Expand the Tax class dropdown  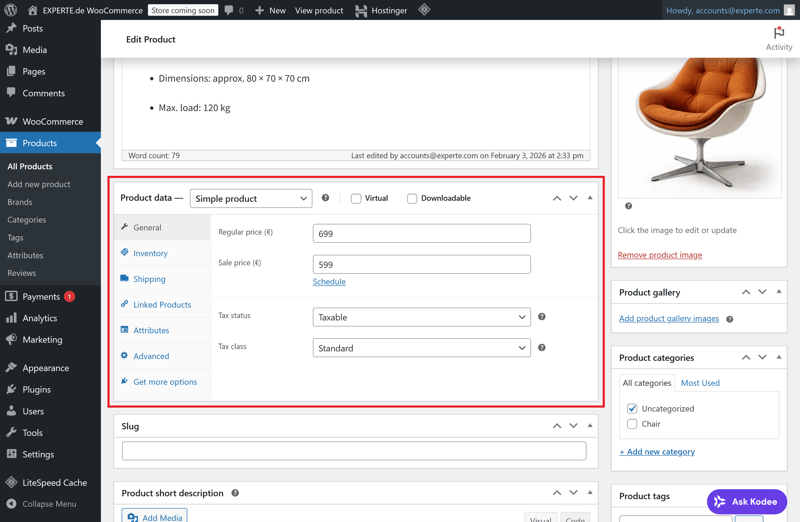[421, 348]
